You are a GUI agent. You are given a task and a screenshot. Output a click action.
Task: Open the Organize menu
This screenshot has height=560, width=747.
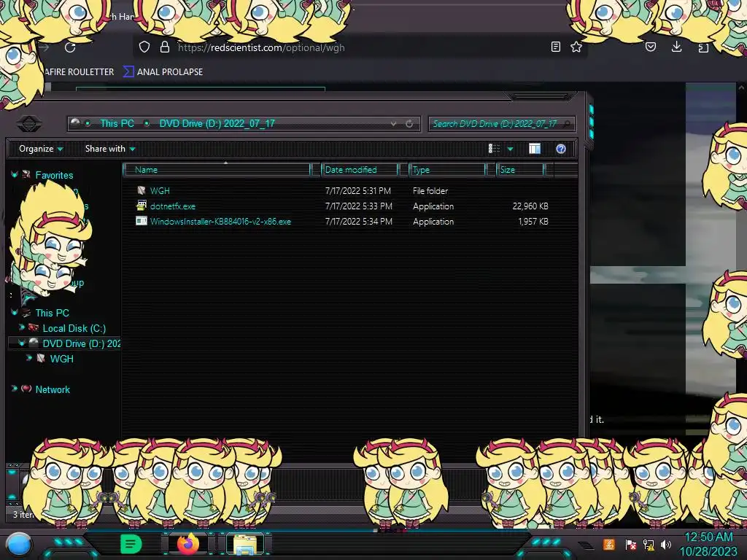[x=41, y=149]
